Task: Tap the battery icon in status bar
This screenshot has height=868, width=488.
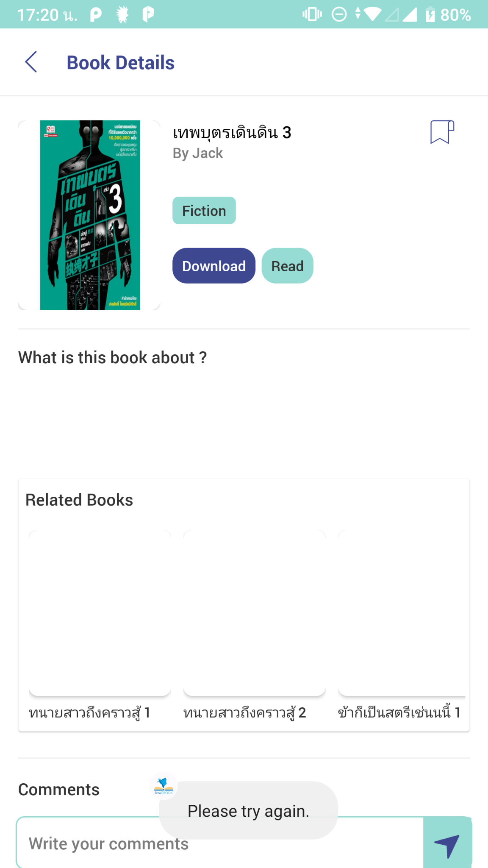Action: click(x=430, y=15)
